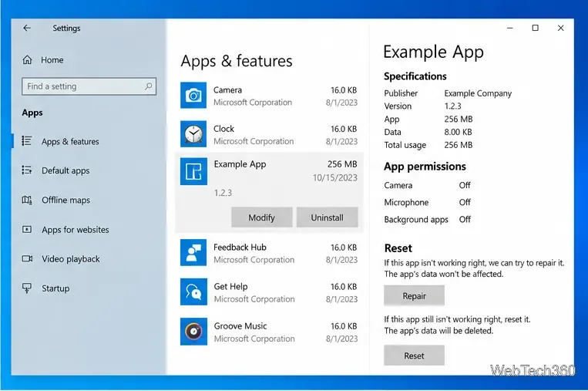Screen dimensions: 588x391
Task: Open Startup settings page
Action: pos(55,288)
